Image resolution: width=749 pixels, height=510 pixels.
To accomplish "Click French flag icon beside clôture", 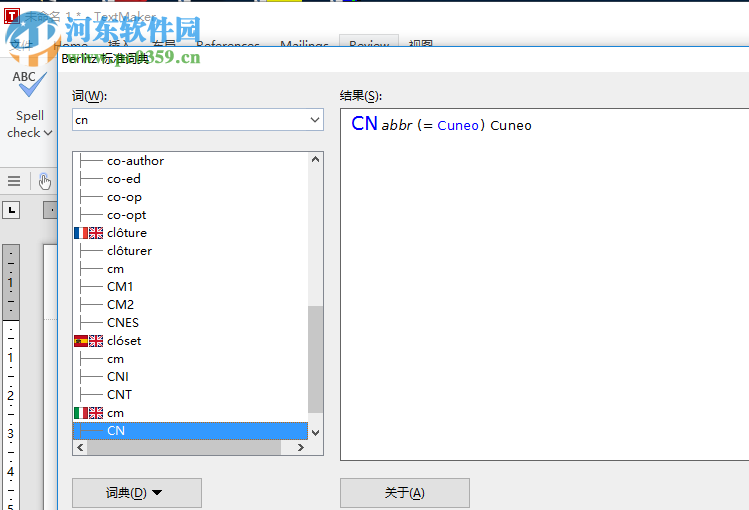I will point(81,233).
